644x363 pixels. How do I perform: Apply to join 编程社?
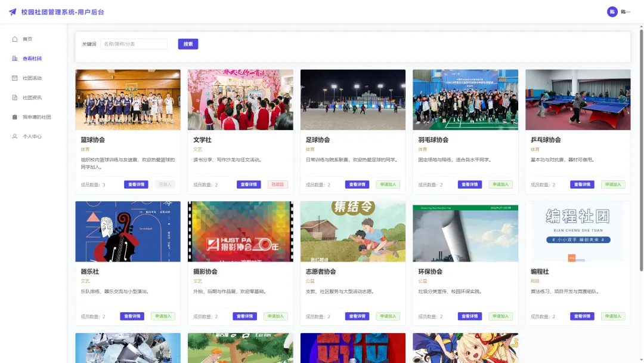tap(613, 316)
